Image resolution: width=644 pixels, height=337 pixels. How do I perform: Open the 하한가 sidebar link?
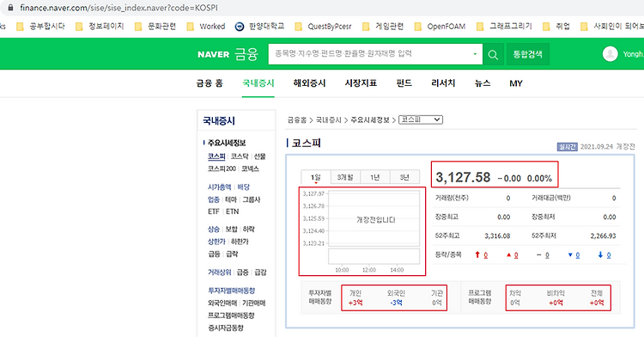[240, 242]
